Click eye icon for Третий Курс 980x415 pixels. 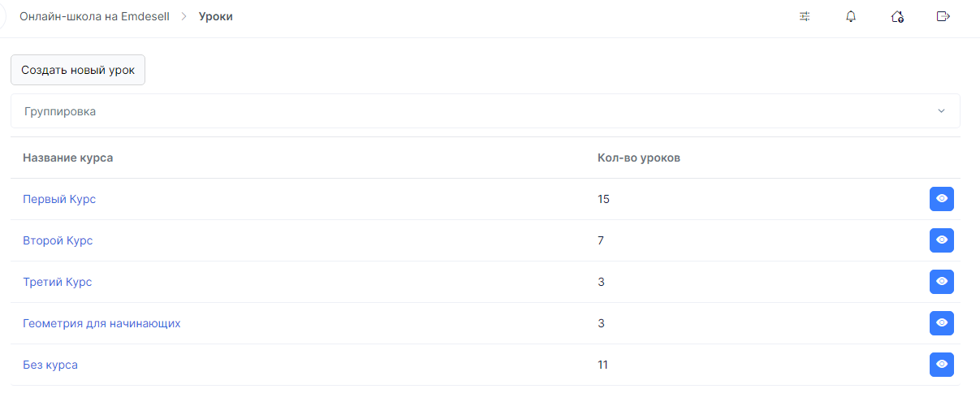coord(942,282)
